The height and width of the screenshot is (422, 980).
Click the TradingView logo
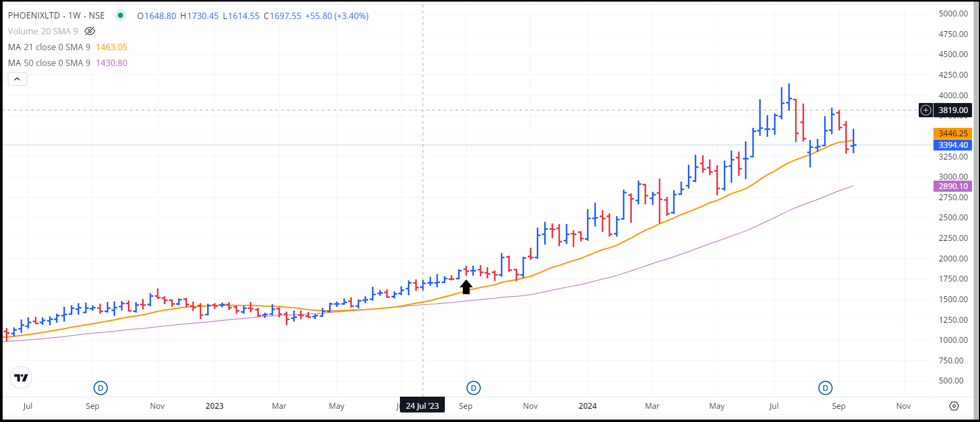[x=21, y=378]
